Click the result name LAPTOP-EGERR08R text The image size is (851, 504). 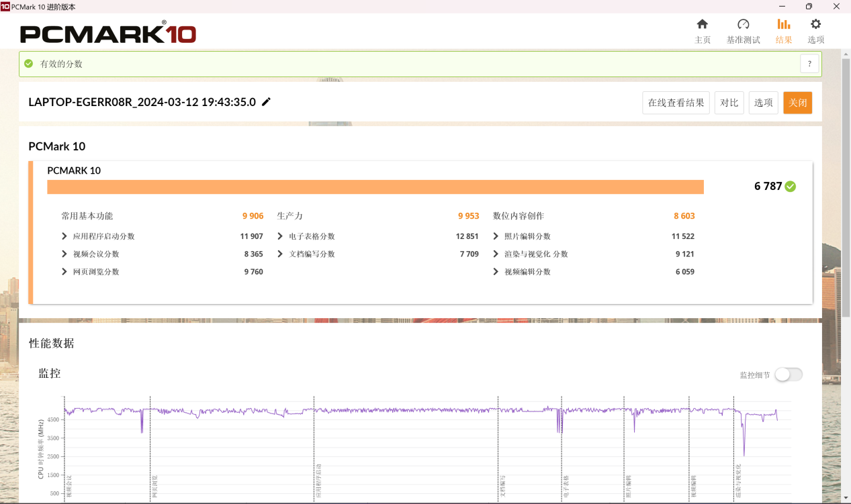tap(142, 102)
